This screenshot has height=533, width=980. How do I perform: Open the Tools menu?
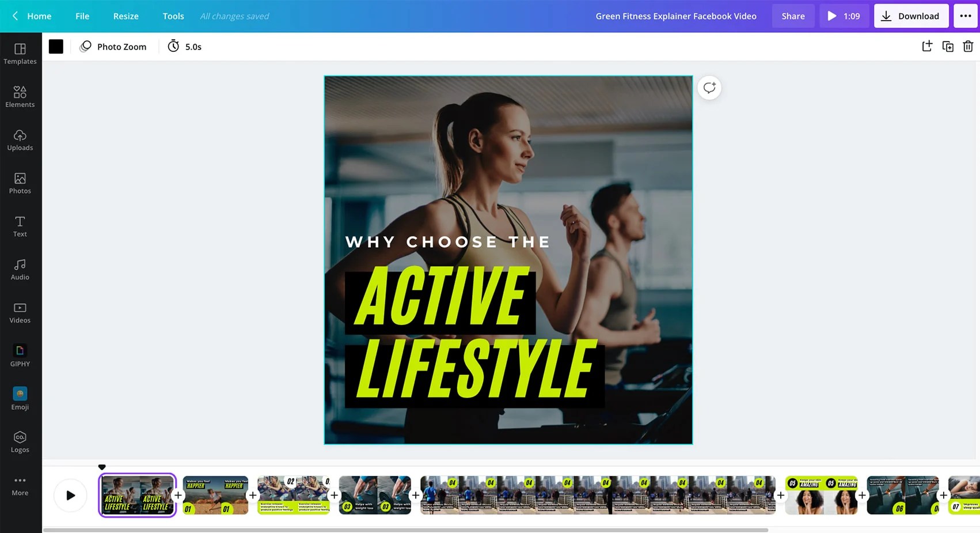click(173, 16)
